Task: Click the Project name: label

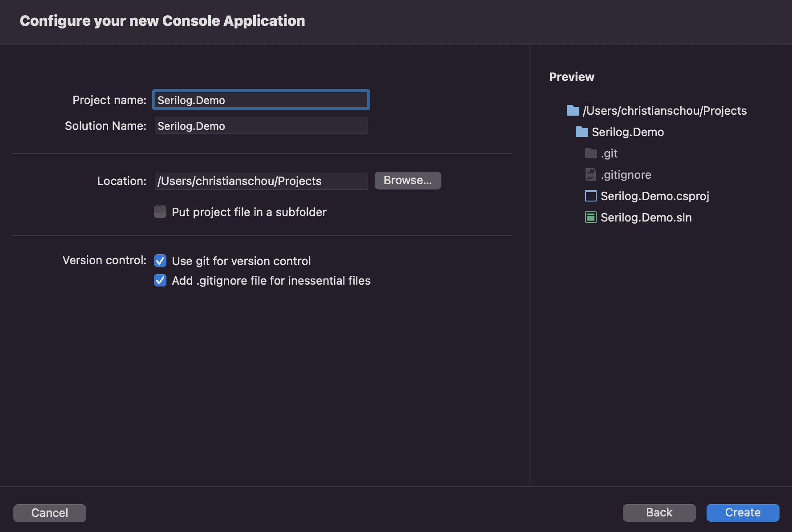Action: click(x=109, y=100)
